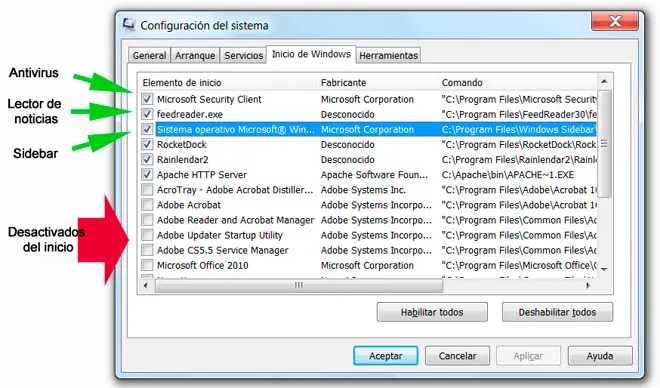Sort by the Fabricante column header

pyautogui.click(x=343, y=82)
